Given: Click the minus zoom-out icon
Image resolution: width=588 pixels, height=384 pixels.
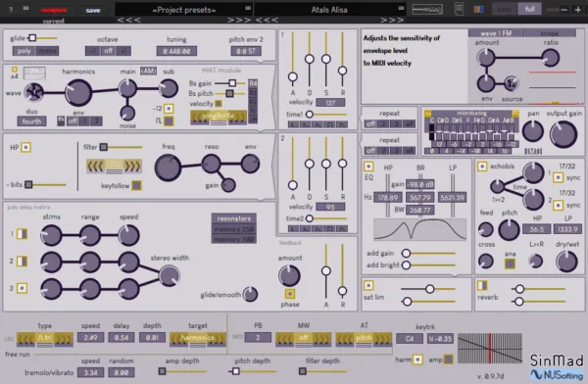Looking at the screenshot, I should 564,10.
